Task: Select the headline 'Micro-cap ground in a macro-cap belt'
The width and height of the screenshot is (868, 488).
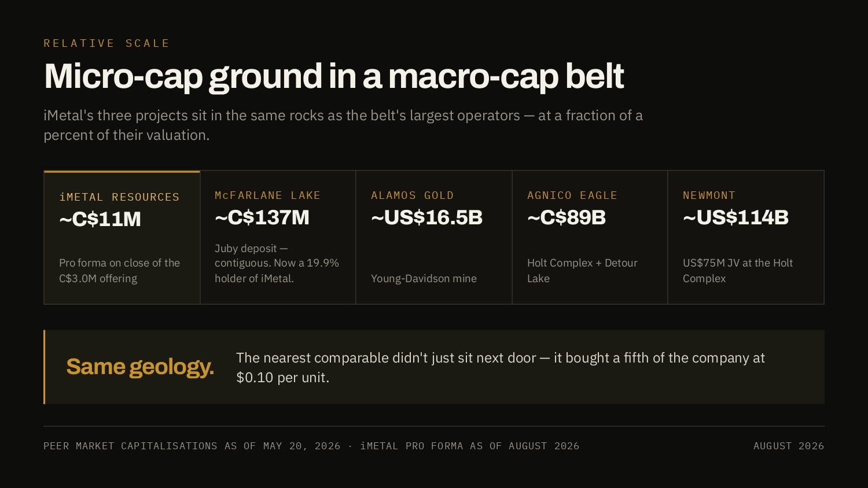Action: click(334, 76)
